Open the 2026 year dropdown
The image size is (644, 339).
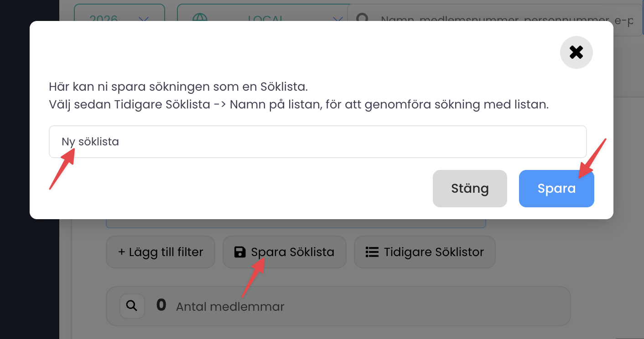[x=119, y=18]
